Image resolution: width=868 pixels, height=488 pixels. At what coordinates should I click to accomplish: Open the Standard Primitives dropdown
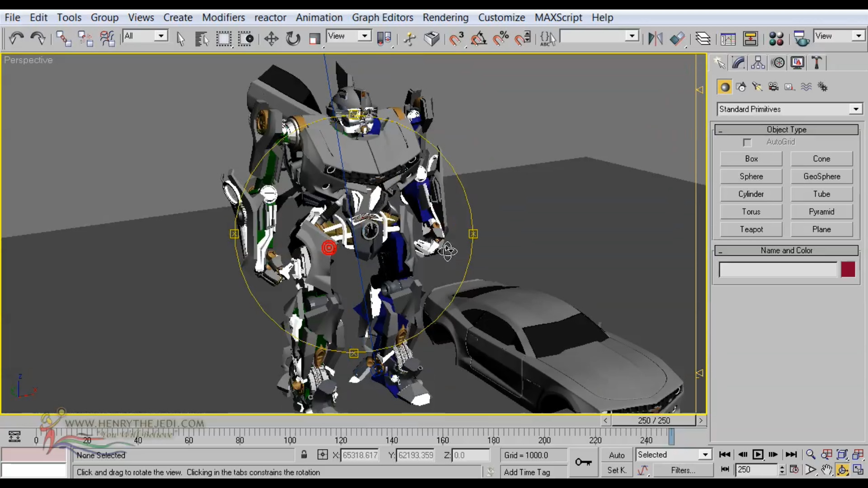(790, 109)
